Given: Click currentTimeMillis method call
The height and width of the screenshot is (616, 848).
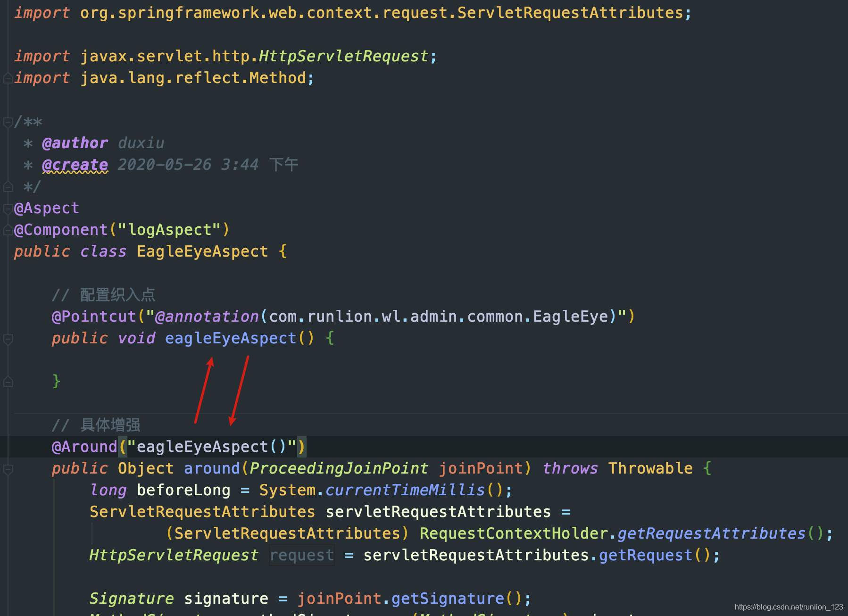Looking at the screenshot, I should [x=405, y=490].
